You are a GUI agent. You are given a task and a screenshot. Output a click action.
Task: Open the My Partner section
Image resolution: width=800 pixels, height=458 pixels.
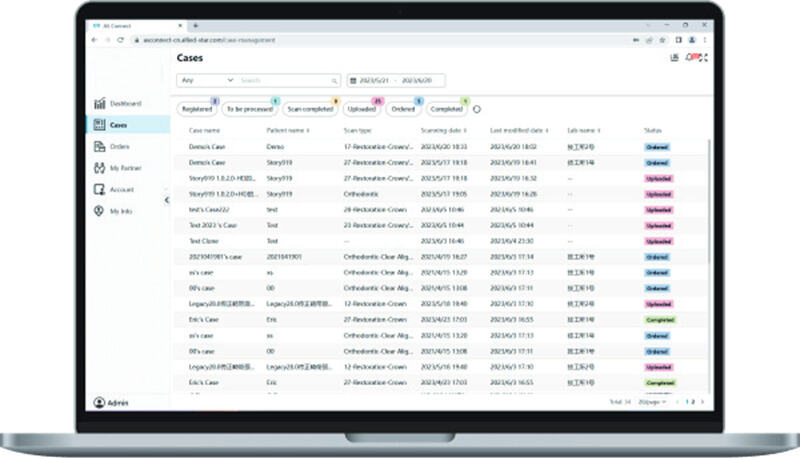pos(118,168)
